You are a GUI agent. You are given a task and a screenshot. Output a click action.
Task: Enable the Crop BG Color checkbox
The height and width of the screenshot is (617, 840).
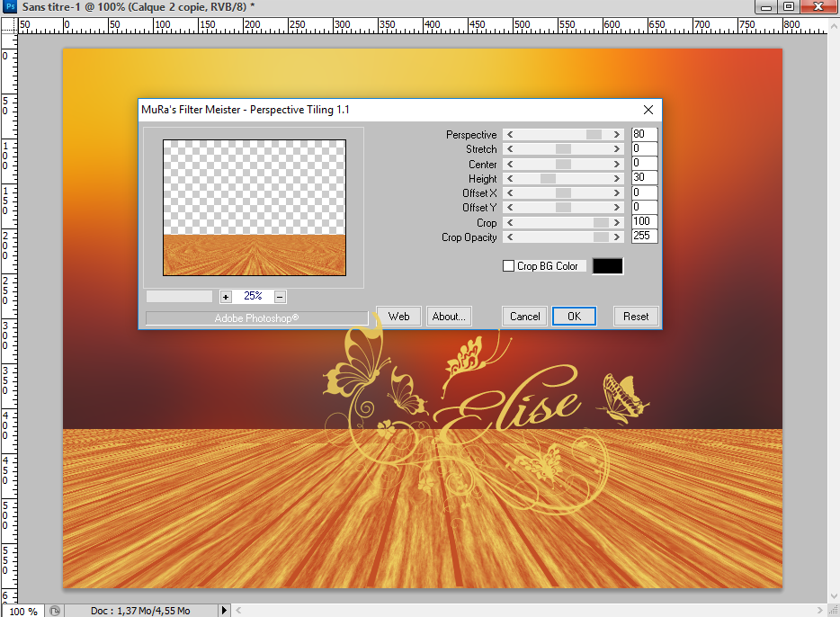(x=508, y=266)
